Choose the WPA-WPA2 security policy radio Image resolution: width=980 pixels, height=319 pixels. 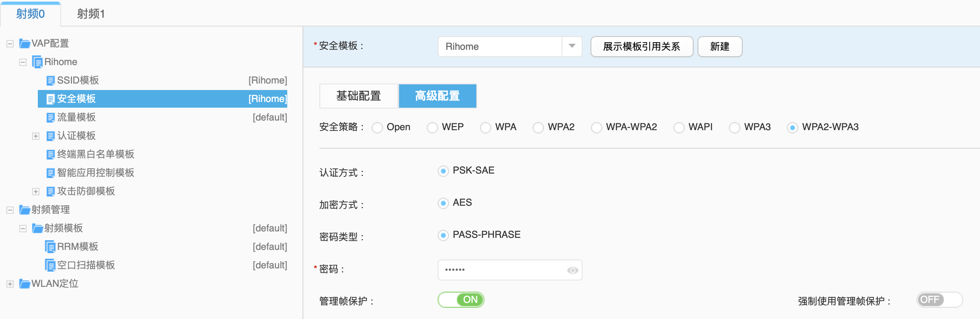[597, 128]
